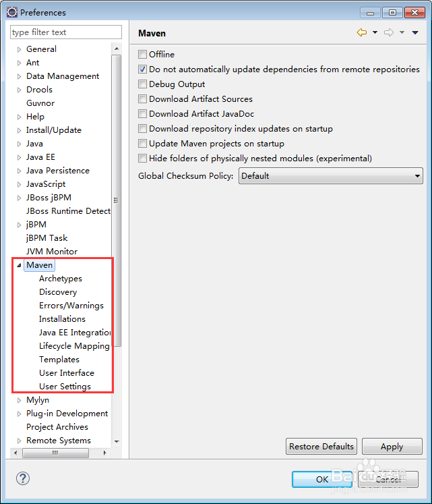
Task: Select the Help tree item
Action: tap(35, 116)
